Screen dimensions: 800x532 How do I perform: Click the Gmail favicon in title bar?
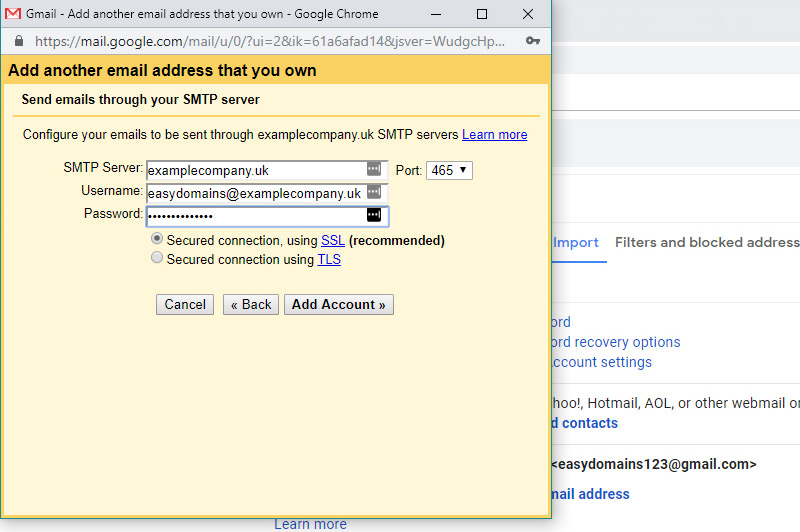pos(13,14)
